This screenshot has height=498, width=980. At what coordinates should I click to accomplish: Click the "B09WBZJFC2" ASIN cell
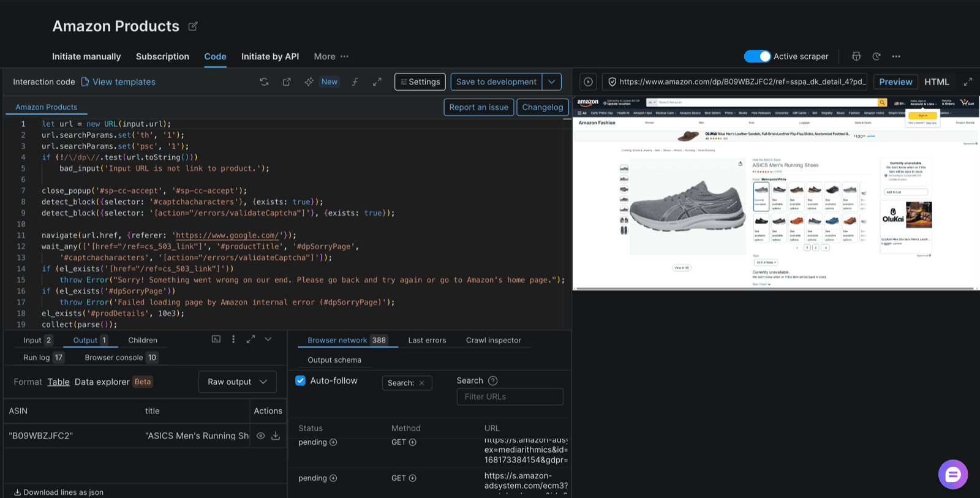pyautogui.click(x=41, y=436)
